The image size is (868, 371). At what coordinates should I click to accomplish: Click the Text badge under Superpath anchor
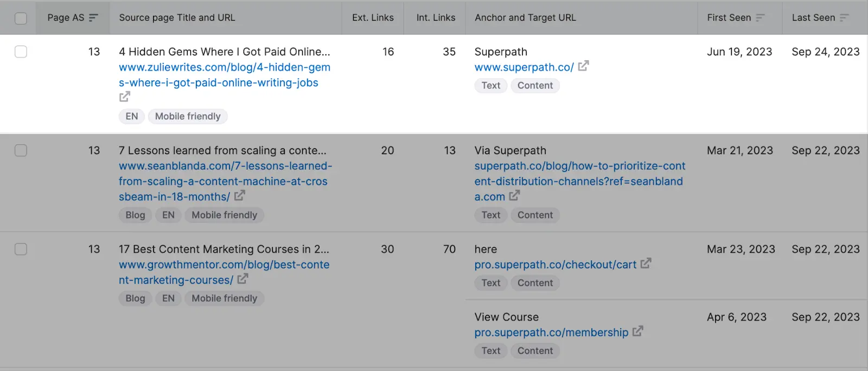(x=490, y=85)
